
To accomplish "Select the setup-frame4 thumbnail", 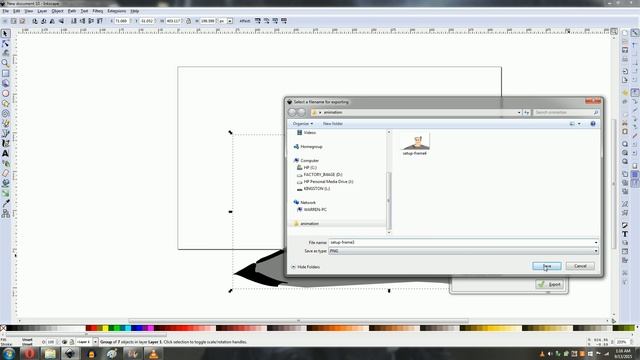I will (x=415, y=144).
